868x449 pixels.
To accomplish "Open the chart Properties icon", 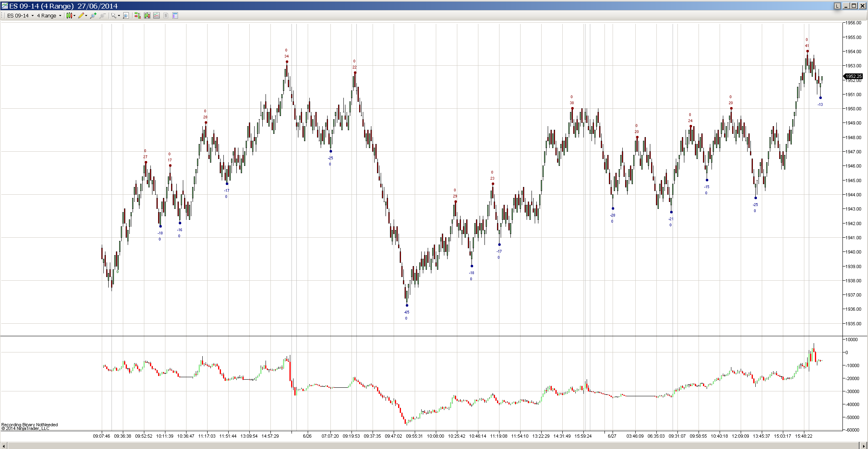I will click(175, 15).
